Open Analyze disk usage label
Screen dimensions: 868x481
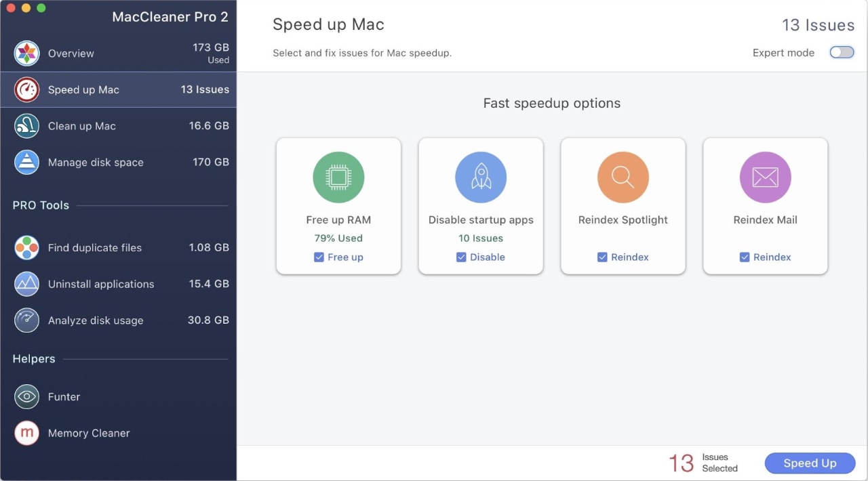pyautogui.click(x=96, y=321)
